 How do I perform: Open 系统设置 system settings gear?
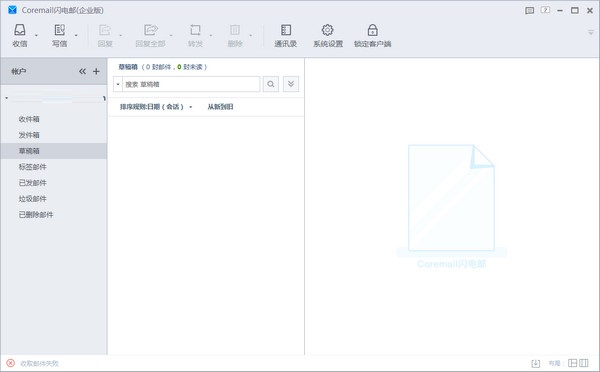coord(328,36)
